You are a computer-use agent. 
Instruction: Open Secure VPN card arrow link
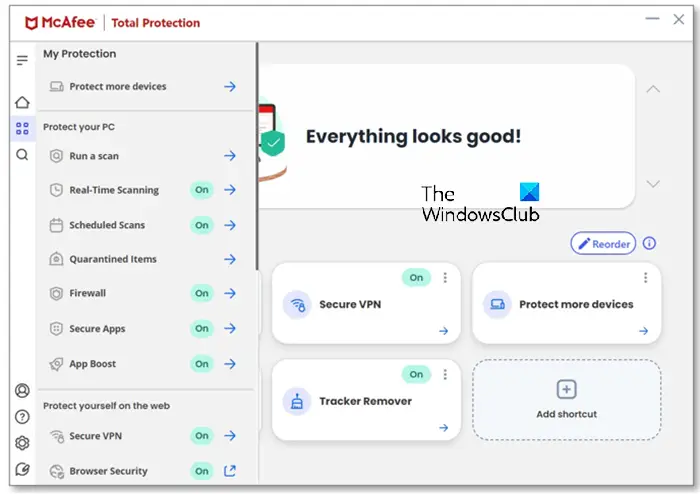coord(443,331)
